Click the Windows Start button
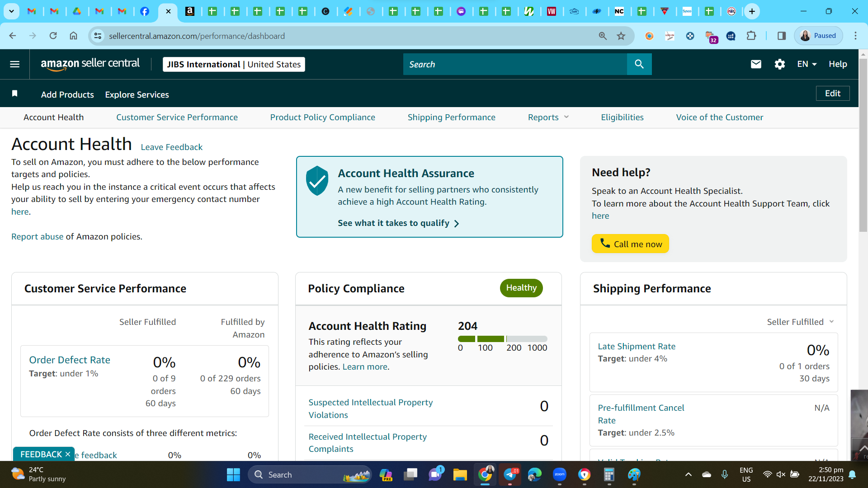Viewport: 868px width, 488px height. point(233,474)
